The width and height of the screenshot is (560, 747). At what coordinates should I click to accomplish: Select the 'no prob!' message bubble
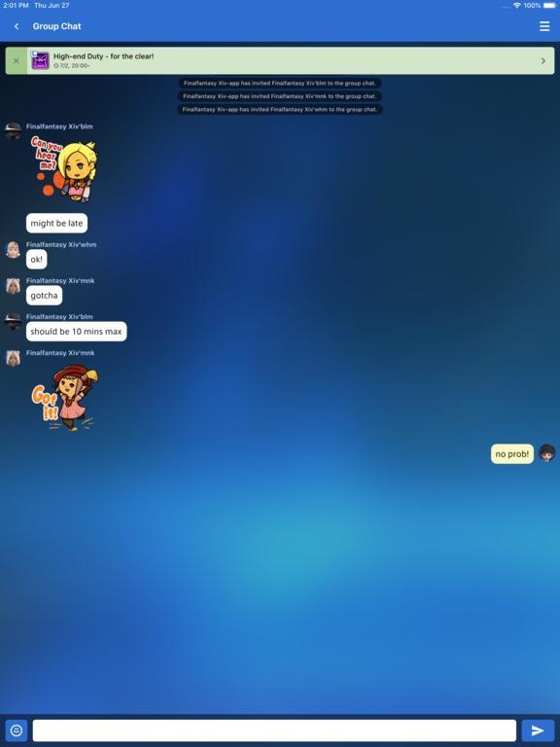pos(512,454)
